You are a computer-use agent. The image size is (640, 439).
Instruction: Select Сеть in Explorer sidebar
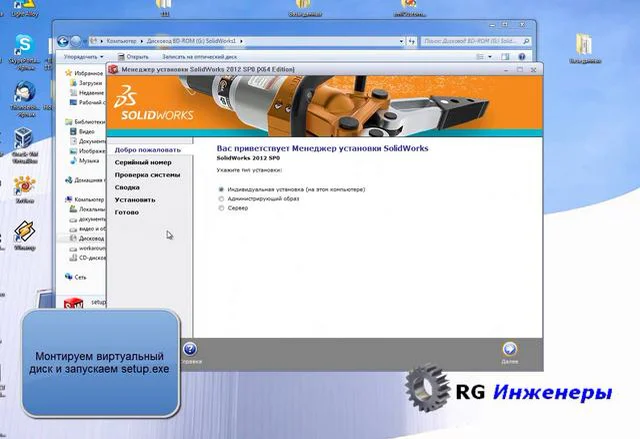[80, 277]
